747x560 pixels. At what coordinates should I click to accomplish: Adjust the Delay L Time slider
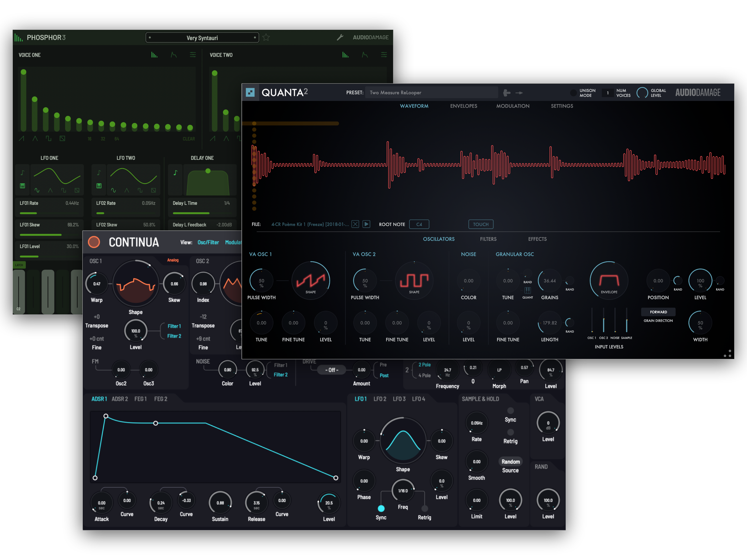(x=202, y=213)
